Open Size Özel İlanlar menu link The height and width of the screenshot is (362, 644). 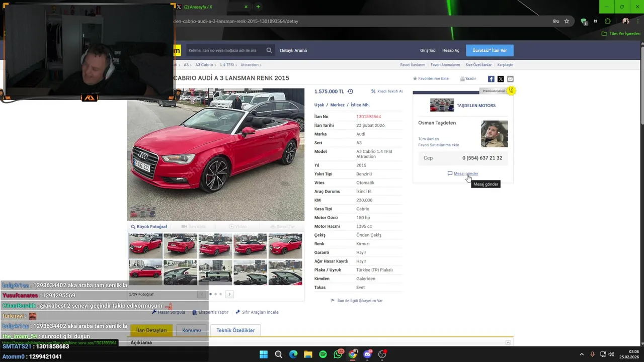point(478,65)
